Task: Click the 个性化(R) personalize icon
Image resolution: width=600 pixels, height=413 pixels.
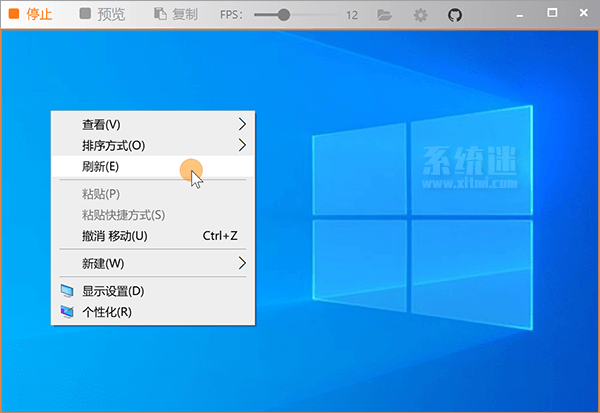Action: pos(67,312)
